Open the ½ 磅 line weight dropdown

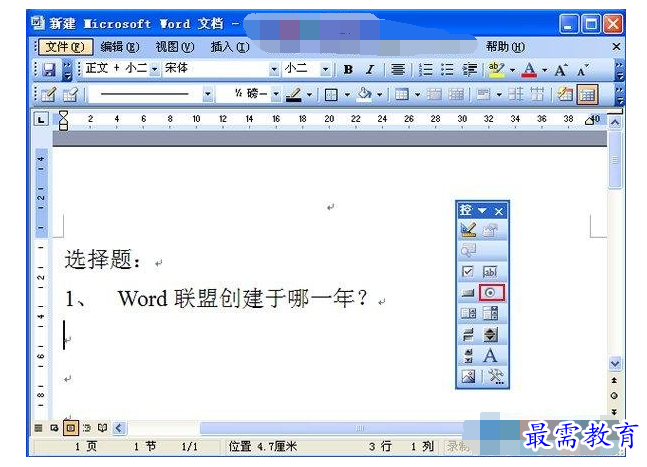point(276,94)
